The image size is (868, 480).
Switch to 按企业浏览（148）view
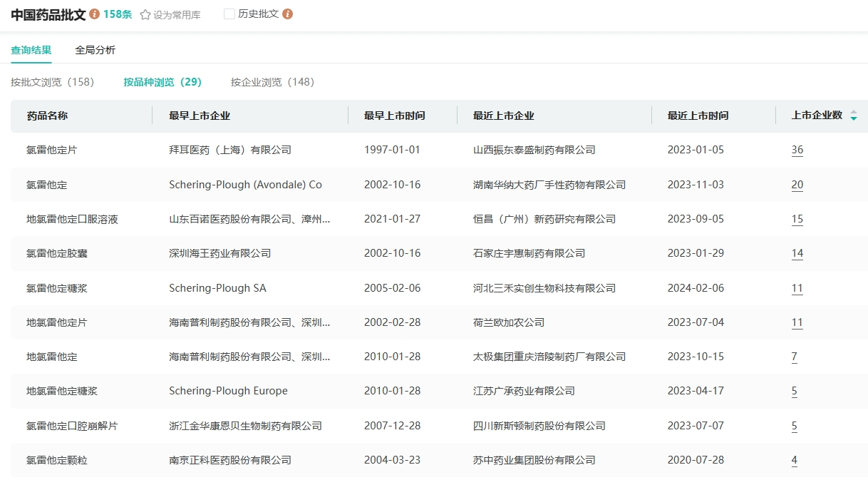pyautogui.click(x=272, y=82)
